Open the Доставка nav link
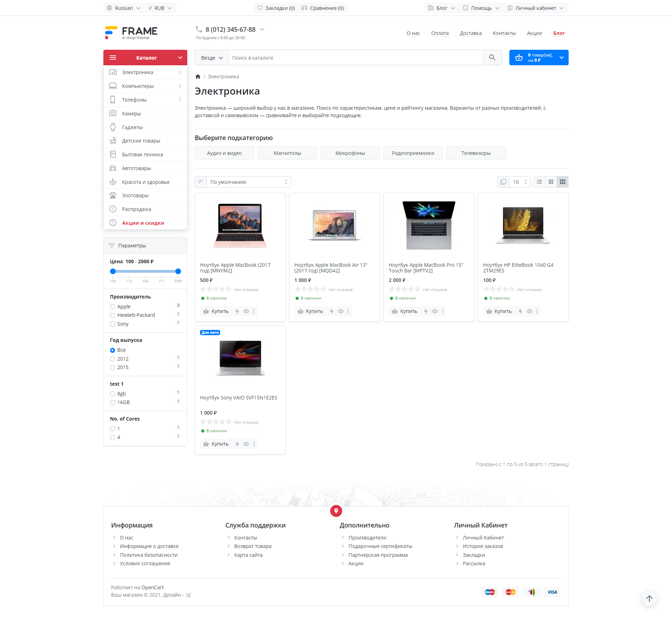The image size is (672, 621). pos(471,33)
